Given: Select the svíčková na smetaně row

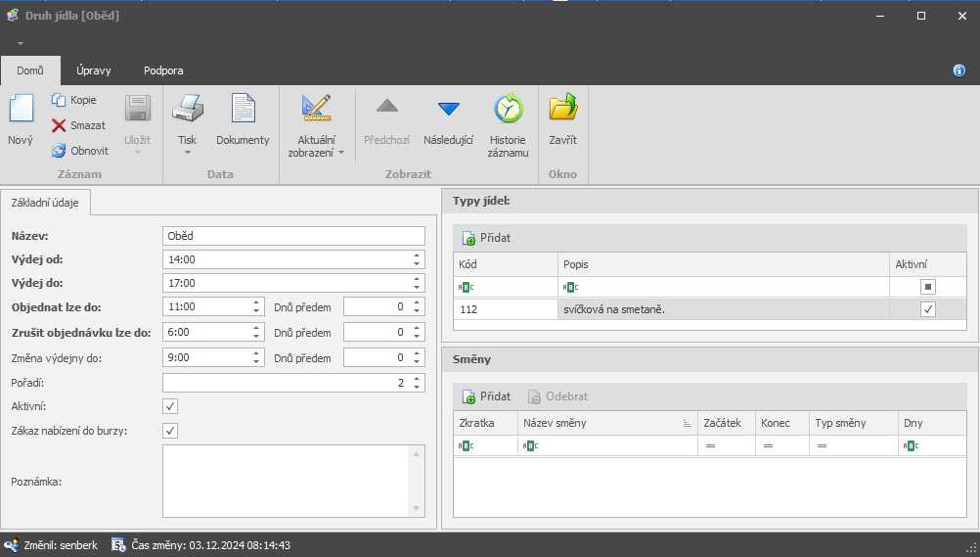Looking at the screenshot, I should click(709, 309).
